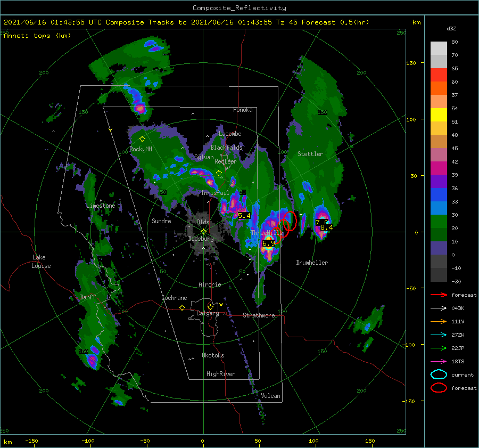Select the white 04DK arrow legend entry
The width and height of the screenshot is (479, 448).
[439, 308]
